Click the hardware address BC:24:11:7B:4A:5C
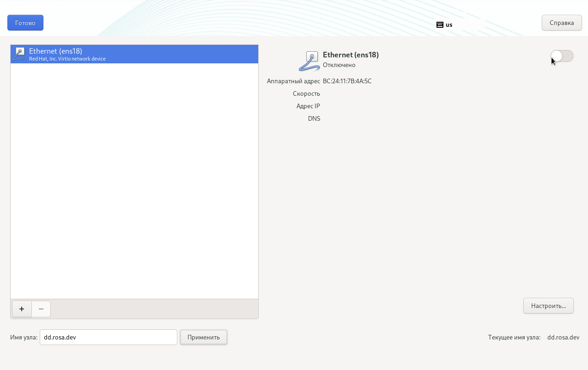The width and height of the screenshot is (588, 370). (347, 81)
